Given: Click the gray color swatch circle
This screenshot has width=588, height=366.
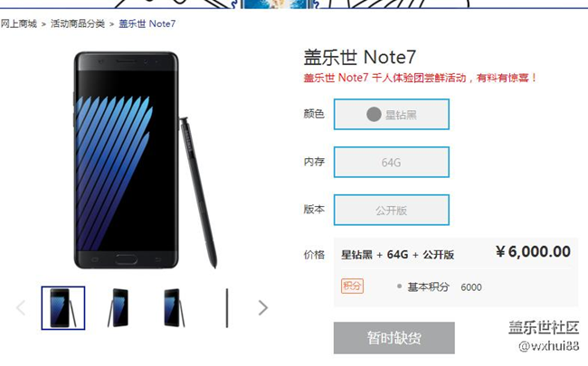Looking at the screenshot, I should click(374, 114).
